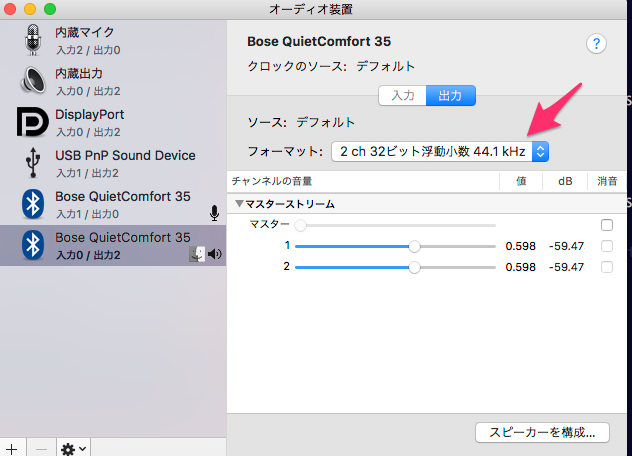Select the DisplayPort device name
The width and height of the screenshot is (632, 456).
(89, 115)
